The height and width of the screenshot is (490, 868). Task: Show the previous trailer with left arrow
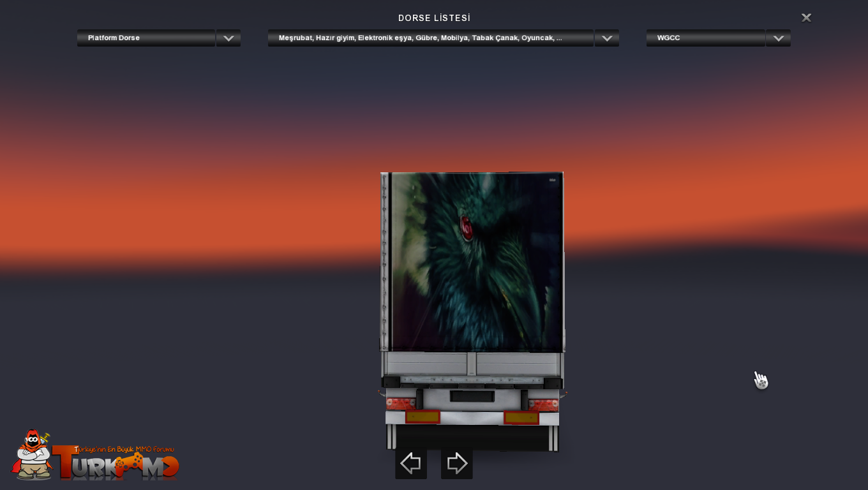tap(411, 463)
